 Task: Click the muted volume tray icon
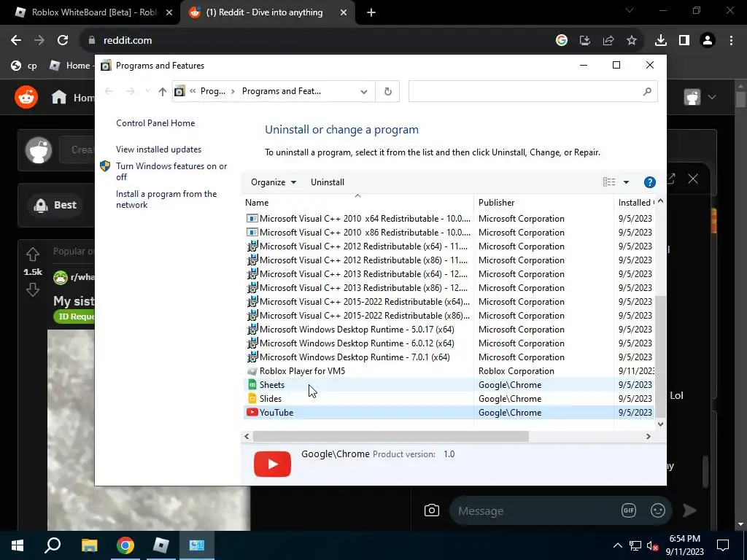click(652, 545)
